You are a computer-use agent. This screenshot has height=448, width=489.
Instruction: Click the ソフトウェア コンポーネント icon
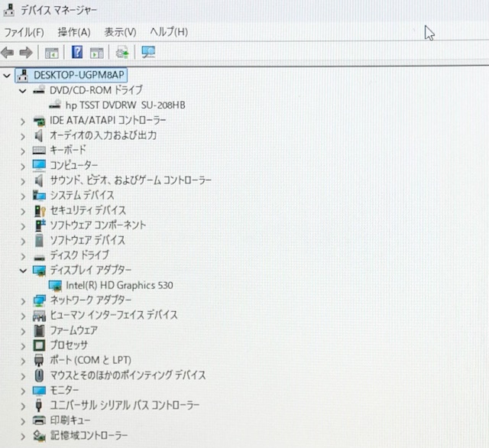click(x=40, y=226)
